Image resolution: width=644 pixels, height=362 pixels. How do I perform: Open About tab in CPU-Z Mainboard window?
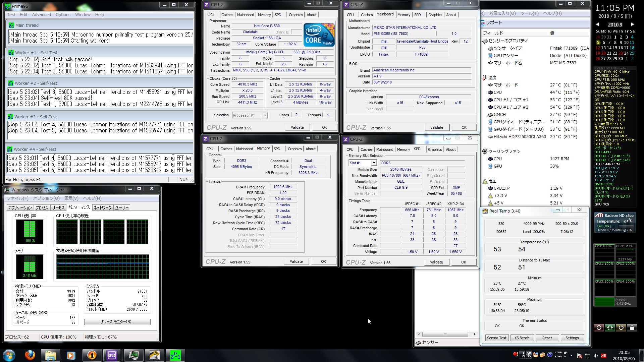coord(451,15)
